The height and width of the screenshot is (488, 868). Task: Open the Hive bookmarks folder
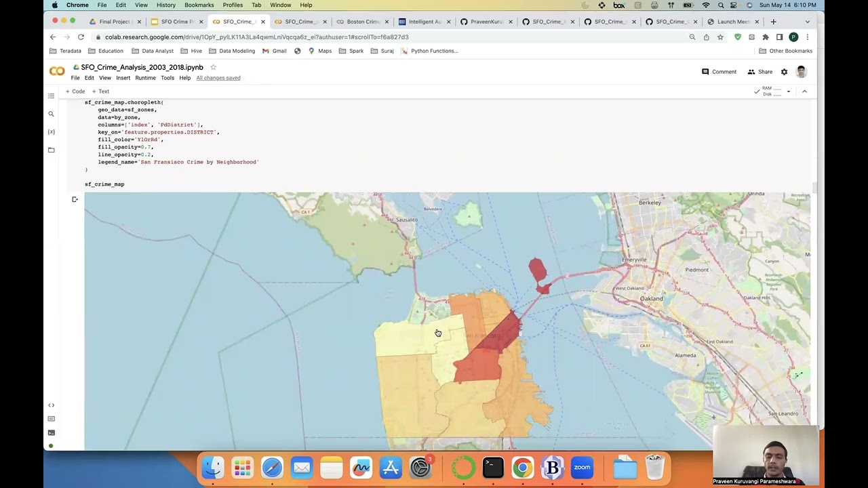[191, 51]
